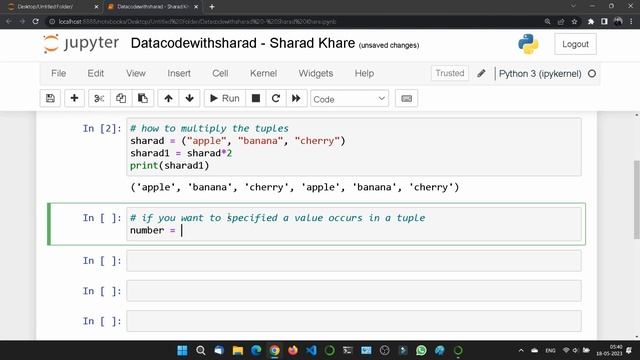The image size is (640, 360).
Task: Click the Python logo icon
Action: 528,44
